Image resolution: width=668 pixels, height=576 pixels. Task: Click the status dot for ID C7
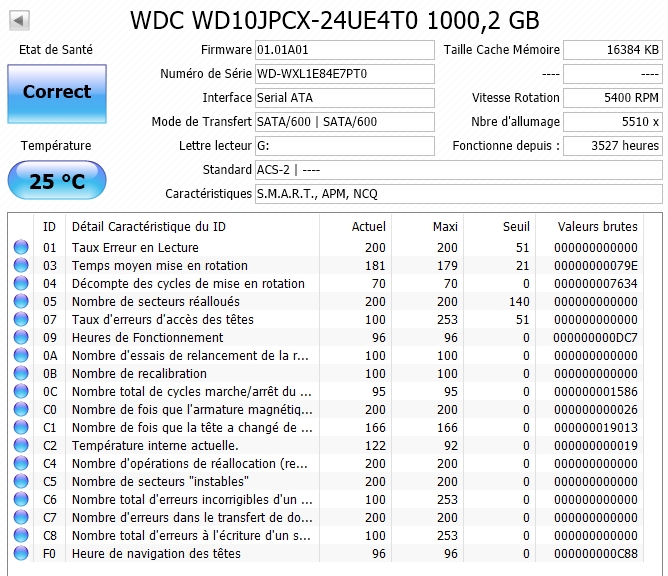21,517
